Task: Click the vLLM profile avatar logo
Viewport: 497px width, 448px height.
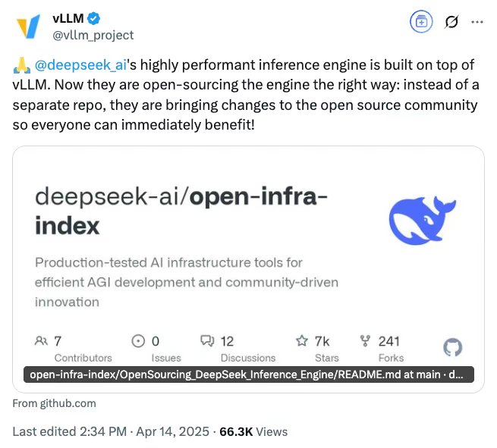Action: (29, 26)
